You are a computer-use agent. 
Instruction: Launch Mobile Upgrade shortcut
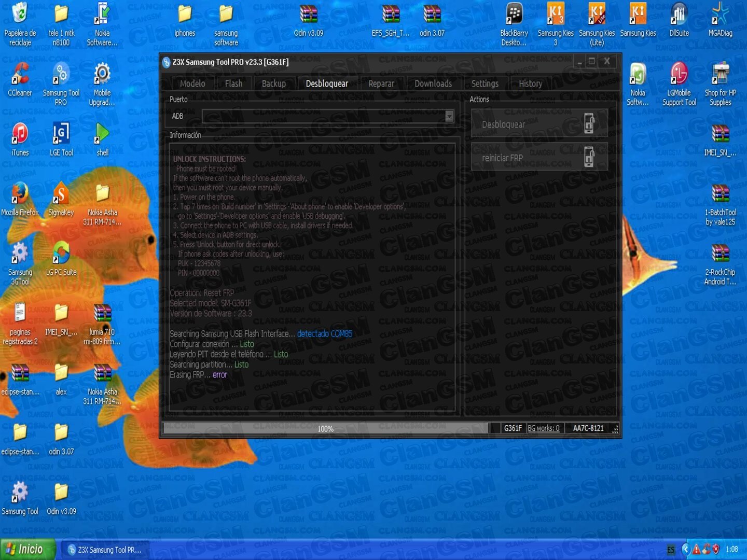tap(102, 84)
